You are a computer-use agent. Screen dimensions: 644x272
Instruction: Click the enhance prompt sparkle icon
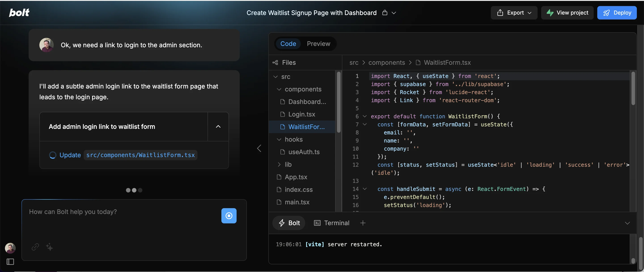(x=49, y=247)
